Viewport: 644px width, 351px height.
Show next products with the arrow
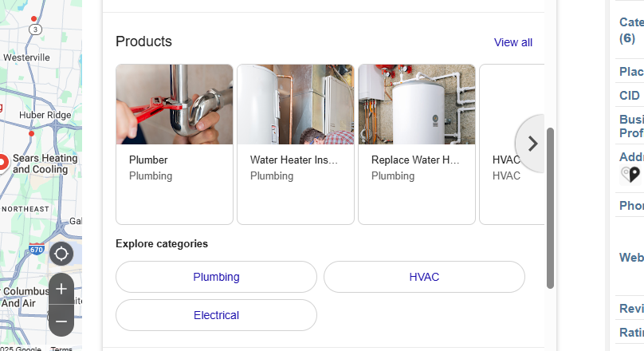coord(532,144)
